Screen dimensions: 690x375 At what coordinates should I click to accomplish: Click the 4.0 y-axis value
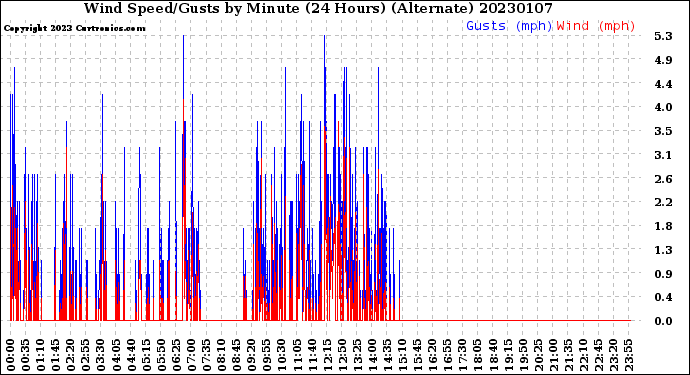(663, 107)
